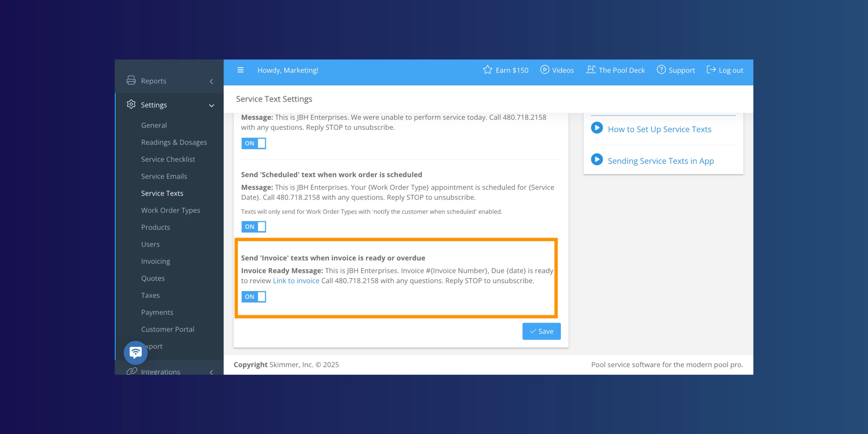Click the Support question mark icon
Image resolution: width=868 pixels, height=434 pixels.
pyautogui.click(x=661, y=69)
